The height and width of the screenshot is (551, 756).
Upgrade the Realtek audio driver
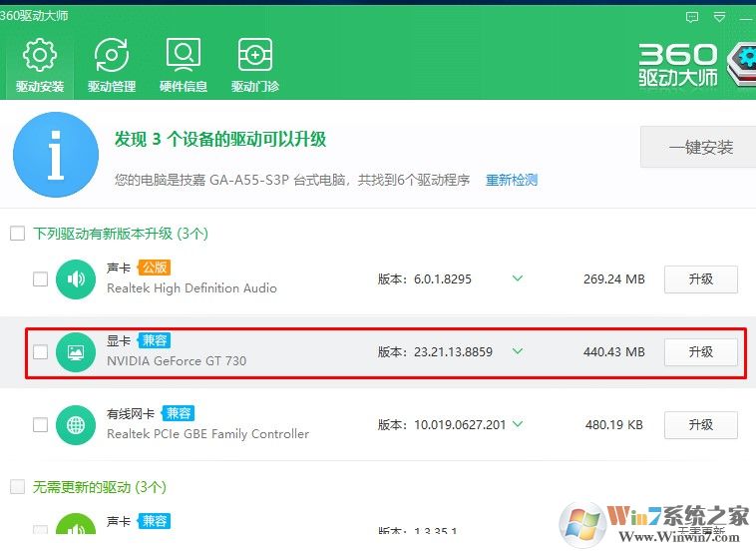tap(701, 279)
